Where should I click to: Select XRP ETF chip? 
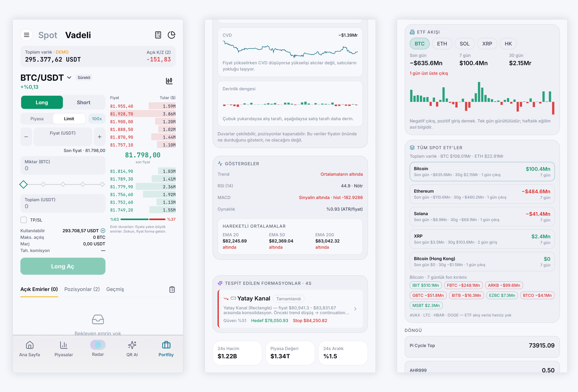point(487,44)
